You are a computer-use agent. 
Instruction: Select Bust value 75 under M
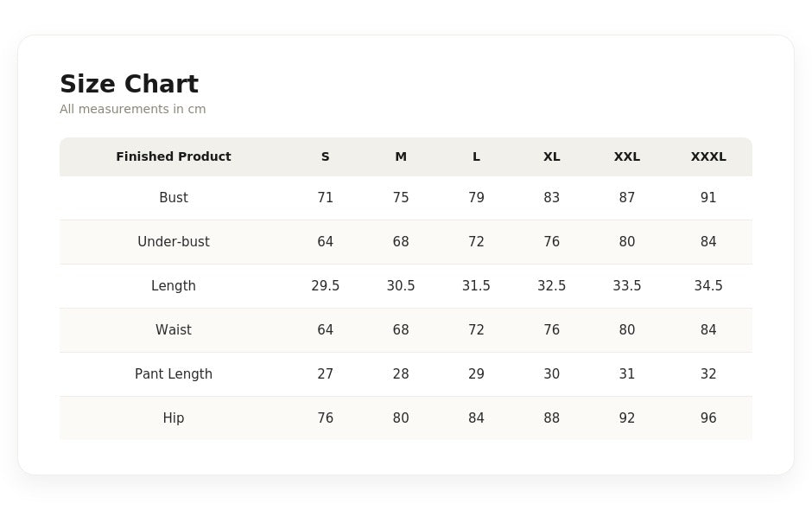pyautogui.click(x=401, y=197)
